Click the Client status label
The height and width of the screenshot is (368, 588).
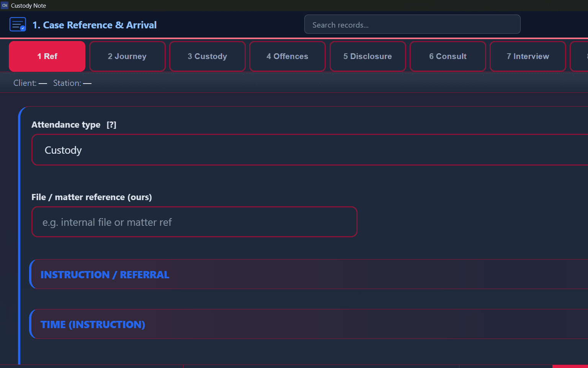(x=30, y=83)
